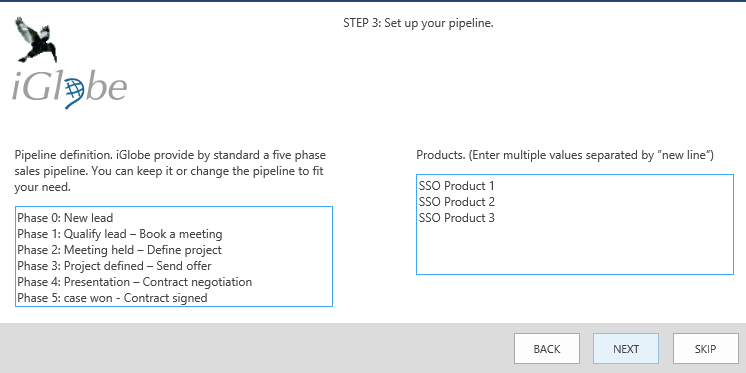Screen dimensions: 746x373
Task: Click 'SSO Product 1' in Products box
Action: (x=457, y=186)
